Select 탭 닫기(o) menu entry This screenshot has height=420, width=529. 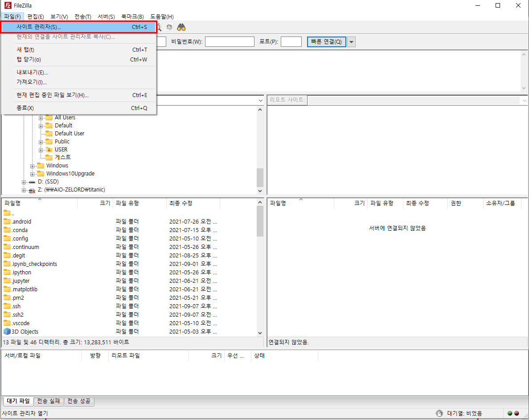(x=78, y=59)
